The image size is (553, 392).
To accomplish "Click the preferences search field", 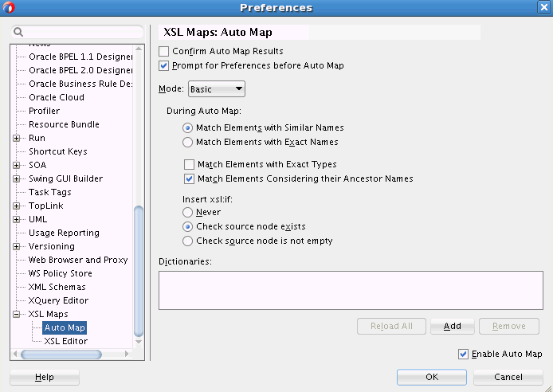I will pos(80,33).
